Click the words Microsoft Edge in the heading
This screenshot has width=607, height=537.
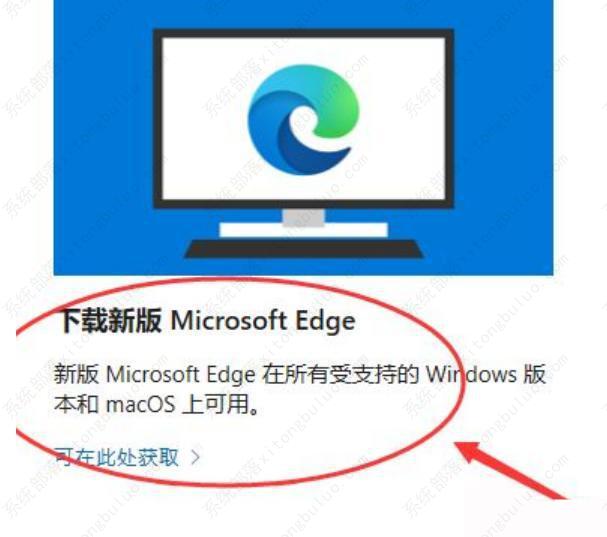click(x=263, y=321)
